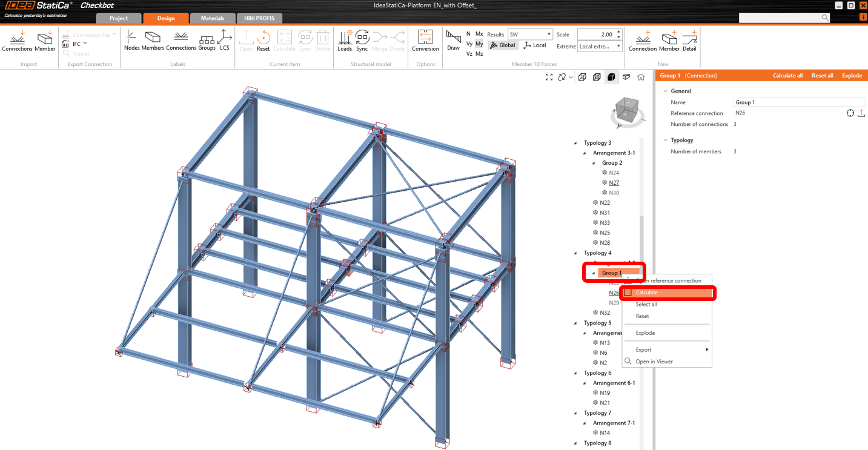The width and height of the screenshot is (868, 450).
Task: Click Explode in the panel header
Action: click(852, 76)
